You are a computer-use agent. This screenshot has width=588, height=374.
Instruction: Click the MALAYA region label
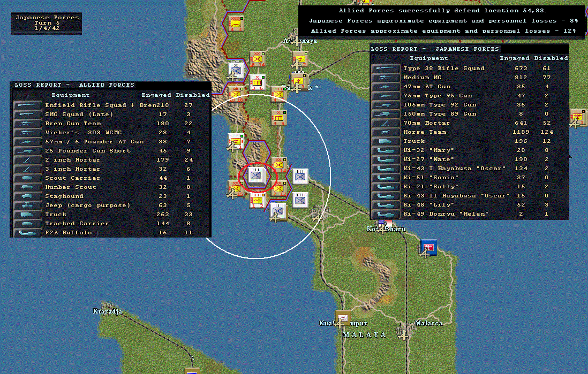click(x=364, y=335)
